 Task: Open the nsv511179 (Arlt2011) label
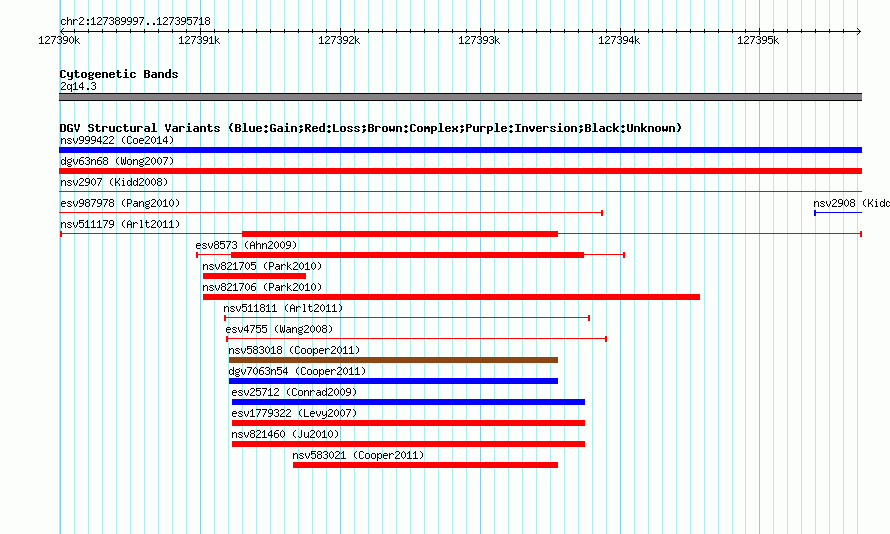click(x=120, y=224)
